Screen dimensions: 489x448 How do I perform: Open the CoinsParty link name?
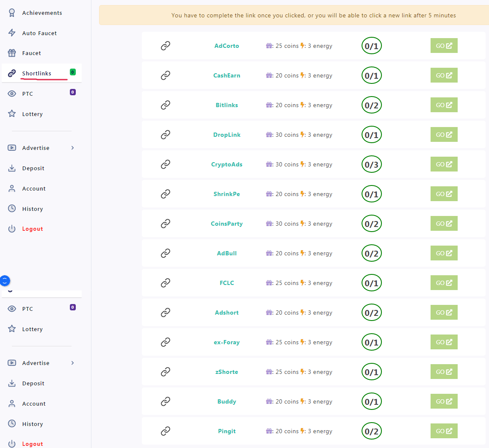pyautogui.click(x=227, y=224)
